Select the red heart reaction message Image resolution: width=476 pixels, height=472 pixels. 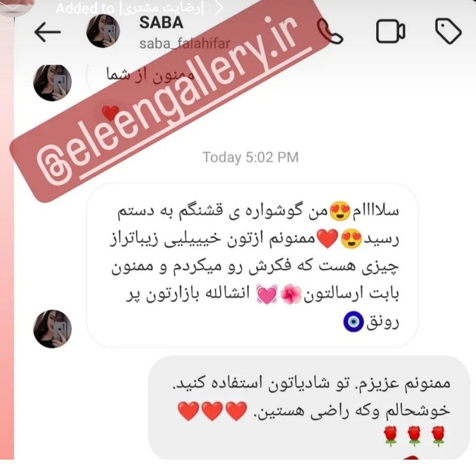110,113
